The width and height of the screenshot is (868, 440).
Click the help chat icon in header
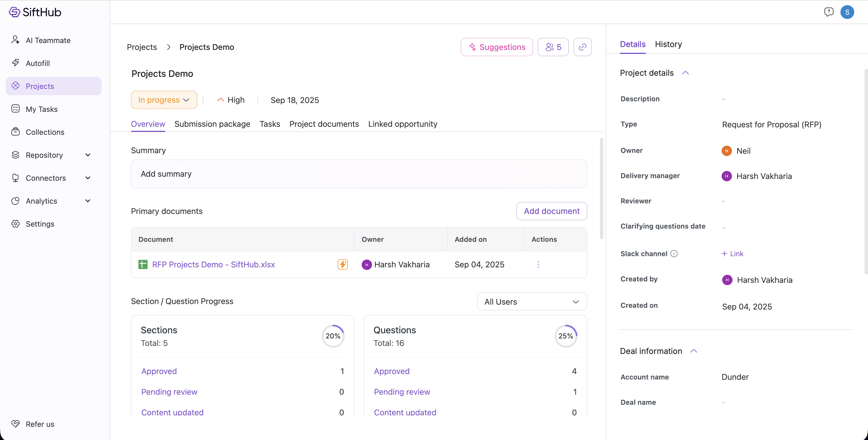click(x=829, y=12)
